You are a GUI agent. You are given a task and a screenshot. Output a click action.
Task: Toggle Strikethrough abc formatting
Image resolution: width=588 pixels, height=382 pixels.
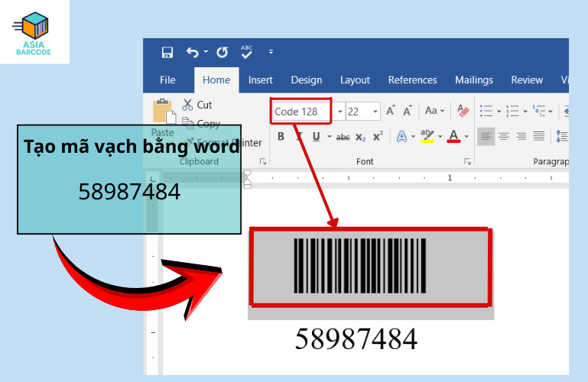click(x=343, y=137)
